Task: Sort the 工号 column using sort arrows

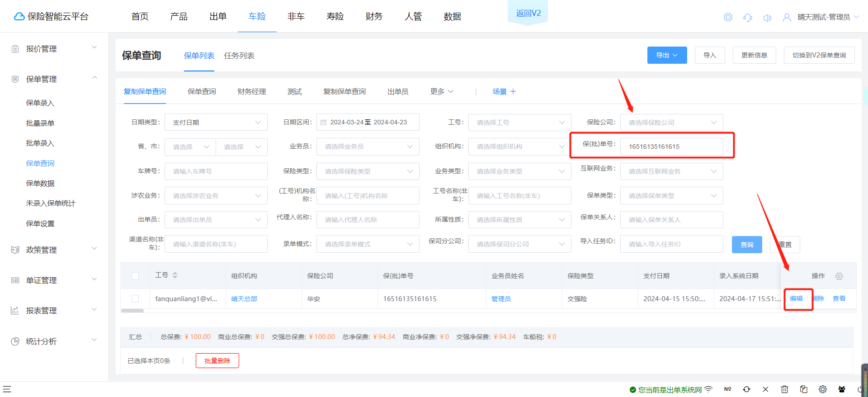Action: (175, 275)
